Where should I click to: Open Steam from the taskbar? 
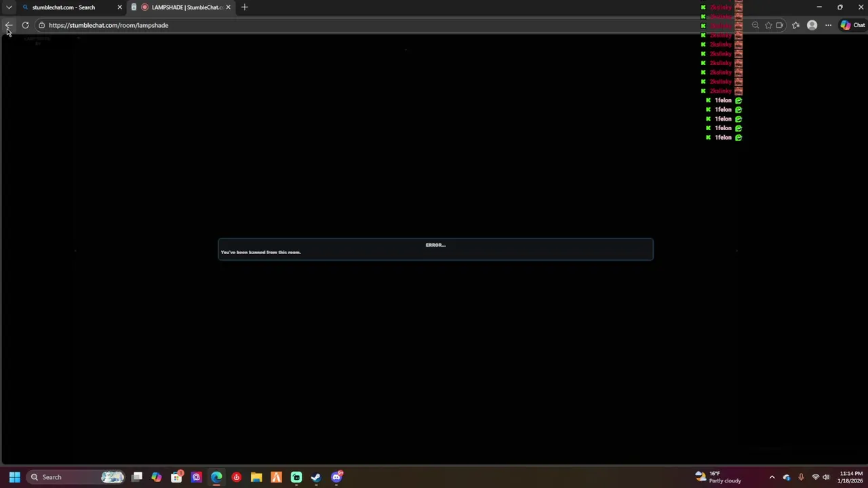(x=316, y=477)
